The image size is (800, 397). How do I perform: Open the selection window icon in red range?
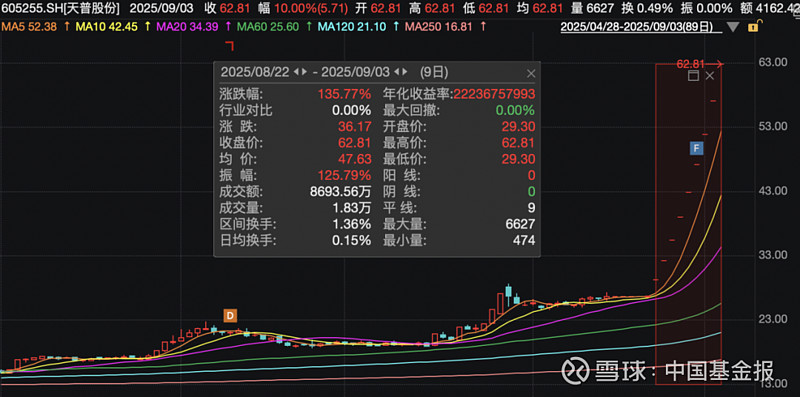point(693,76)
